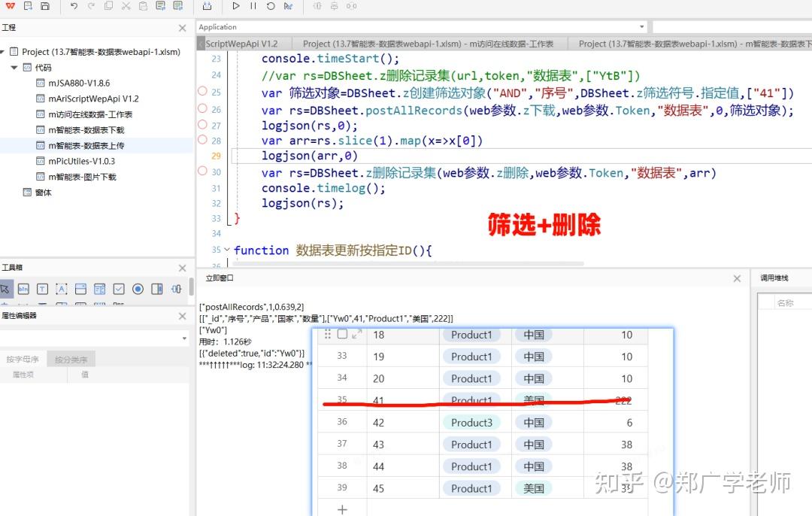Collapse the Project tree root node
The width and height of the screenshot is (812, 516).
pos(6,51)
